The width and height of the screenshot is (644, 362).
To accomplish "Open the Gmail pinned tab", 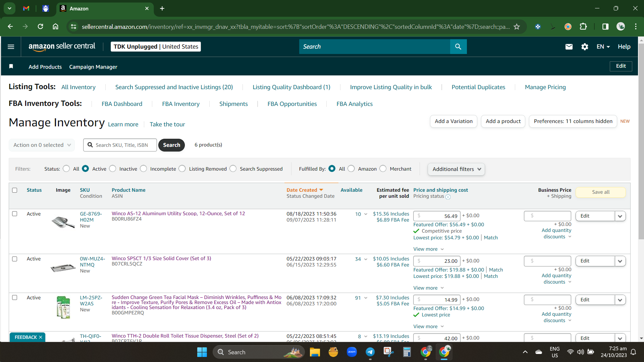I will coord(26,8).
